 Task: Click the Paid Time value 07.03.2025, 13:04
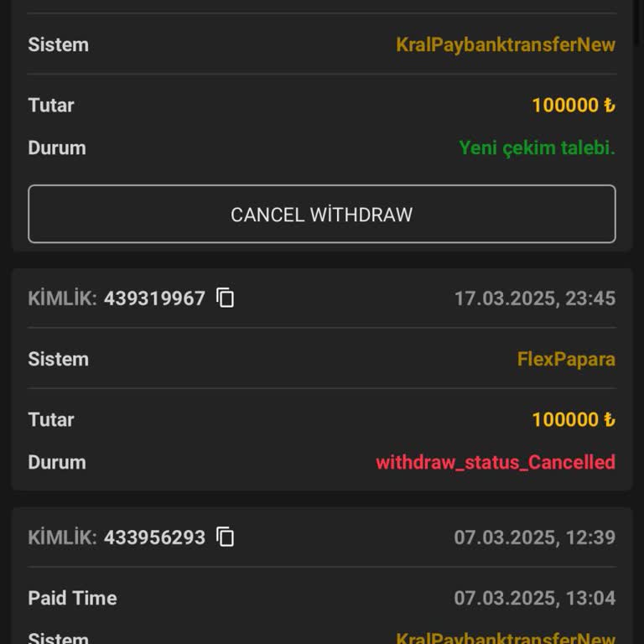click(534, 598)
